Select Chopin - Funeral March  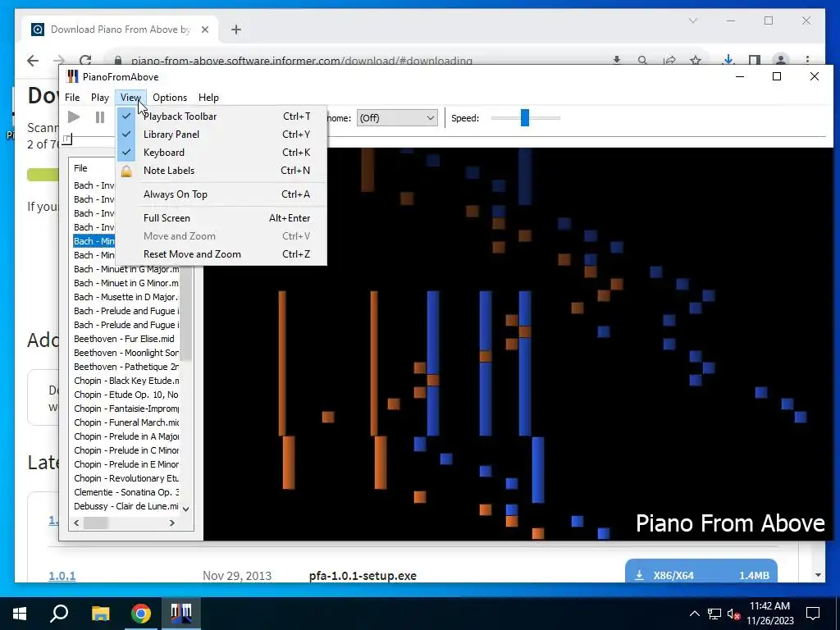coord(126,422)
